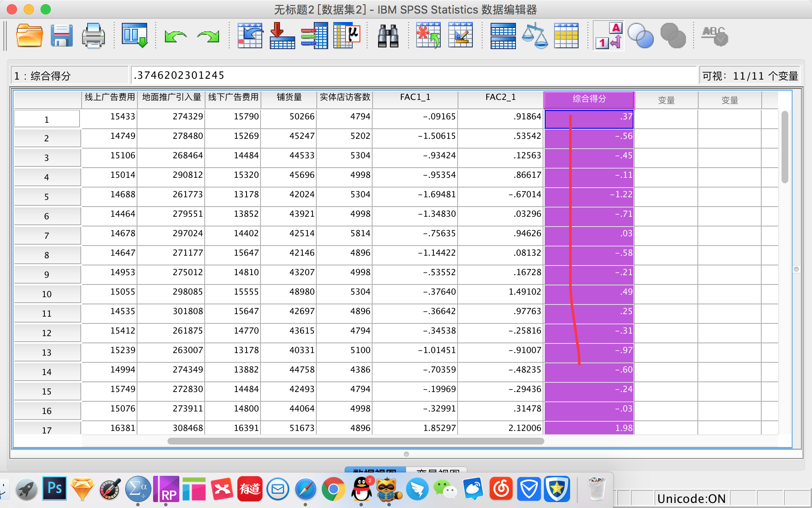812x508 pixels.
Task: Click the Undo green arrow icon
Action: (176, 37)
